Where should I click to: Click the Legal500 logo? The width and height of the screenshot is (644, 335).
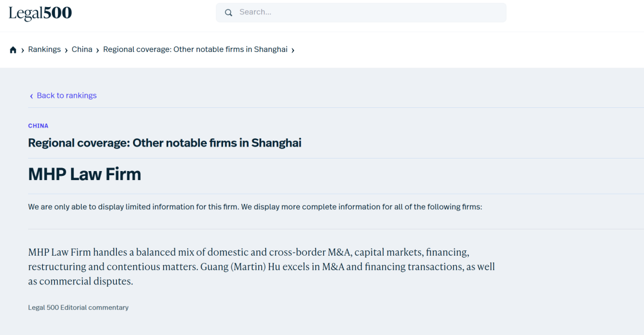40,13
